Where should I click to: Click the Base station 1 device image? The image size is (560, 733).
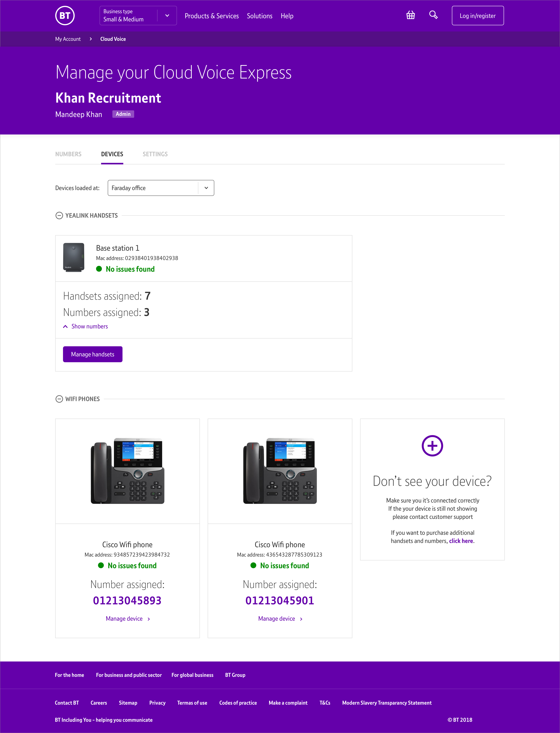[x=74, y=257]
